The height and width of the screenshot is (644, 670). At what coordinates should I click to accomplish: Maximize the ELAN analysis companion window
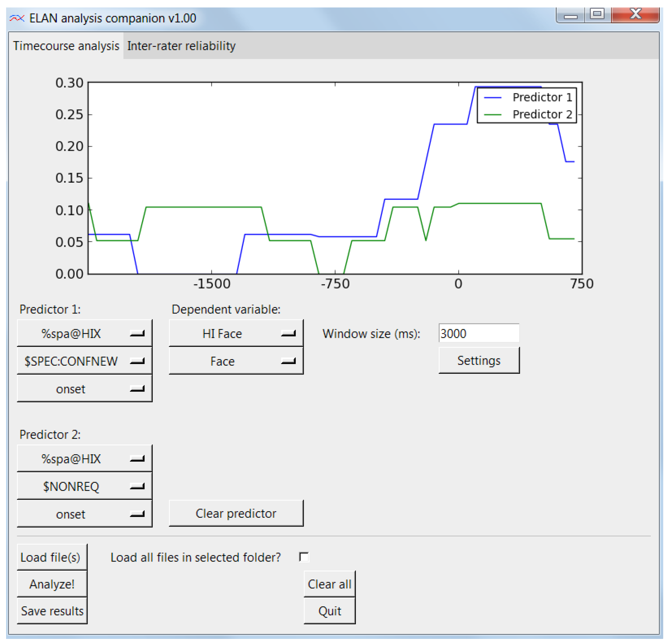click(x=597, y=14)
